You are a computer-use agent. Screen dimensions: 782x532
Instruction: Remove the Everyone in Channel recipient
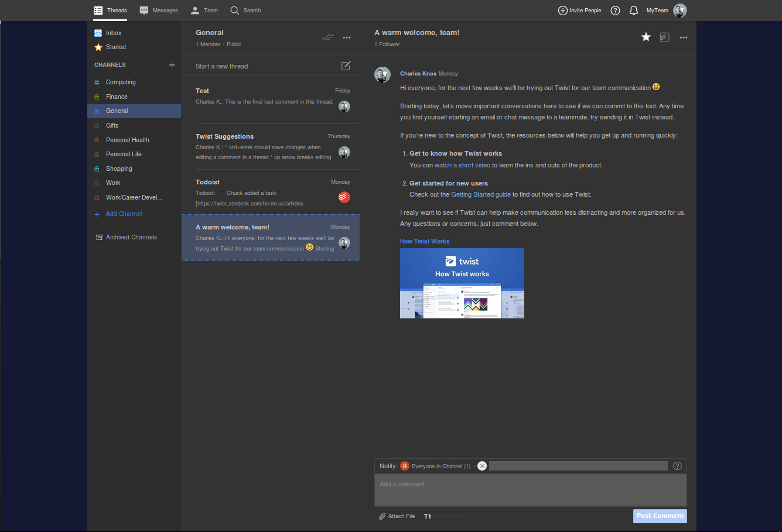click(482, 466)
